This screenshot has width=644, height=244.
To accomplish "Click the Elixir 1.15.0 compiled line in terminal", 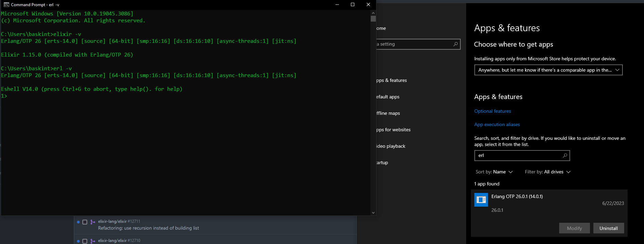I will 67,55.
